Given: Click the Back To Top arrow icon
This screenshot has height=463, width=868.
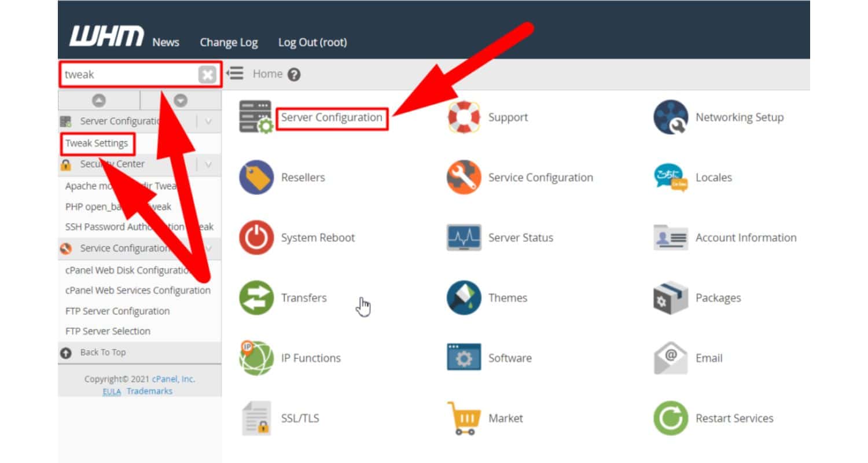Looking at the screenshot, I should 66,352.
